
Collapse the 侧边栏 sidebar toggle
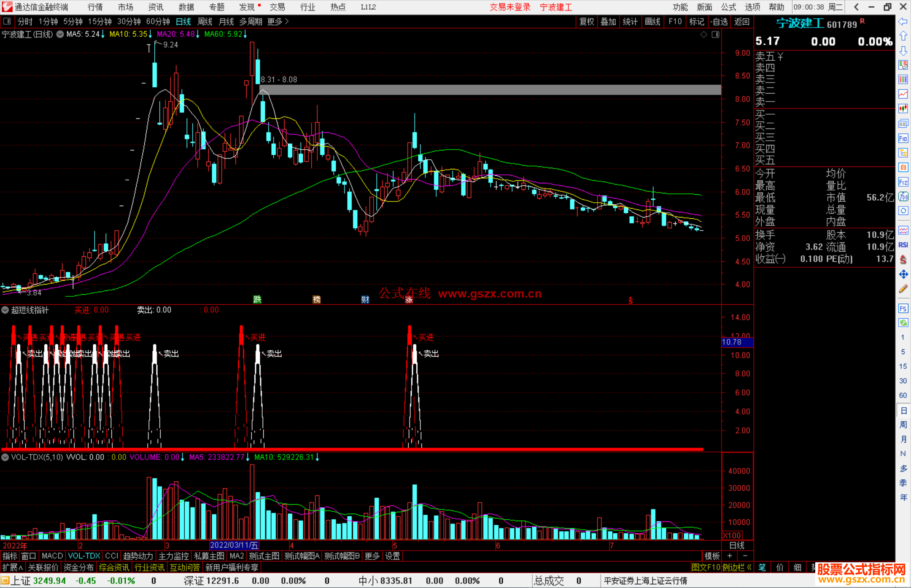[x=737, y=568]
